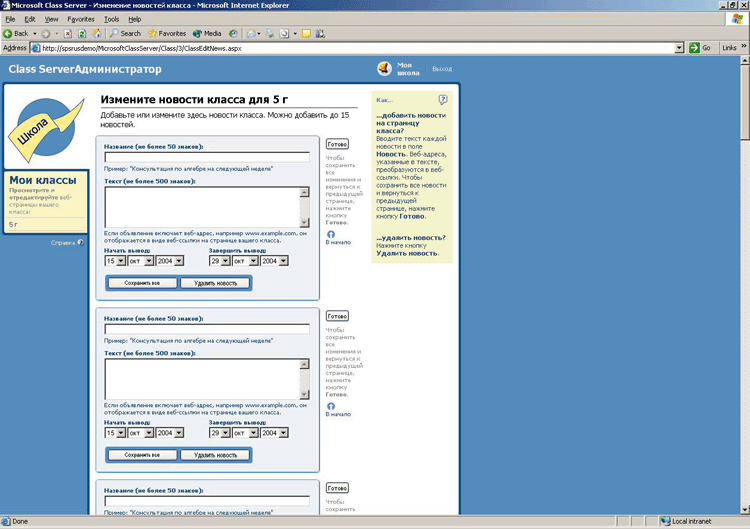Click the Справка help icon in sidebar
The width and height of the screenshot is (750, 529).
click(81, 242)
